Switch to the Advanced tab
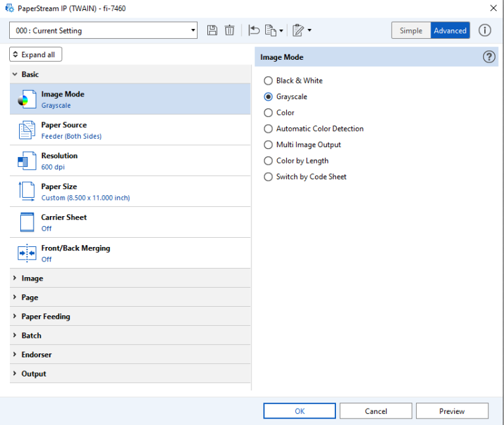The width and height of the screenshot is (504, 425). 450,31
